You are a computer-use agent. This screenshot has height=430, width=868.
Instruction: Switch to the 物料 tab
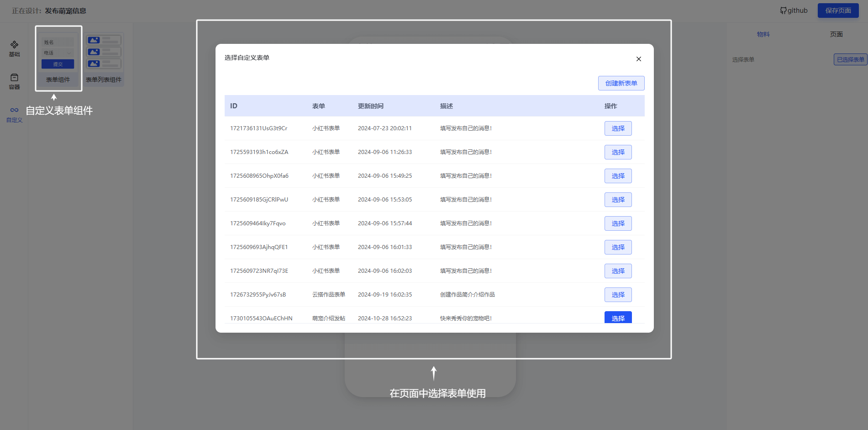click(x=763, y=34)
